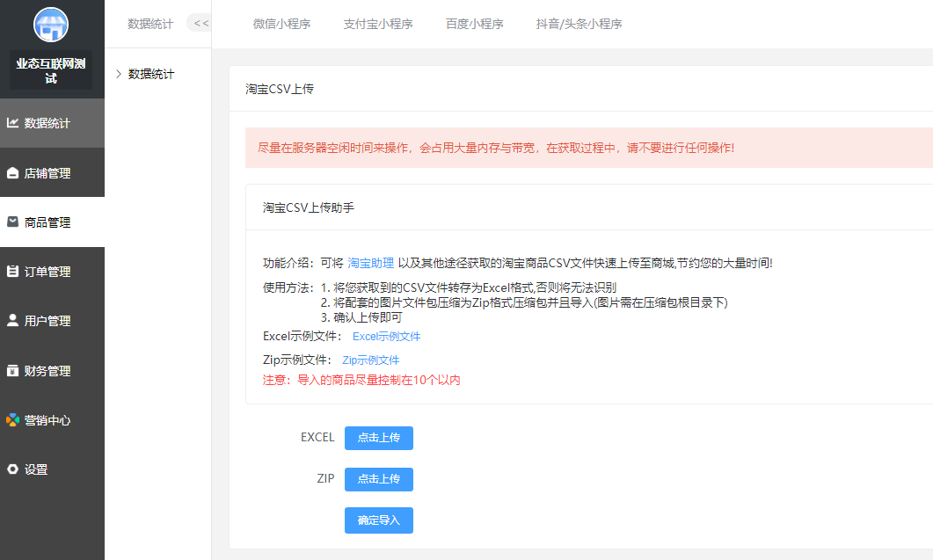The image size is (933, 560).
Task: Click the 业态互联网测试 shop name
Action: 51,71
